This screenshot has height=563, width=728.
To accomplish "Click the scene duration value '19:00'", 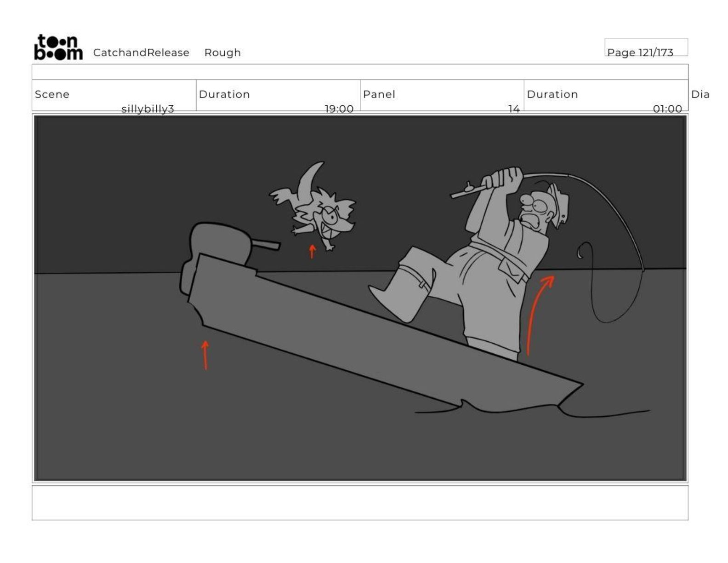I will (x=339, y=109).
